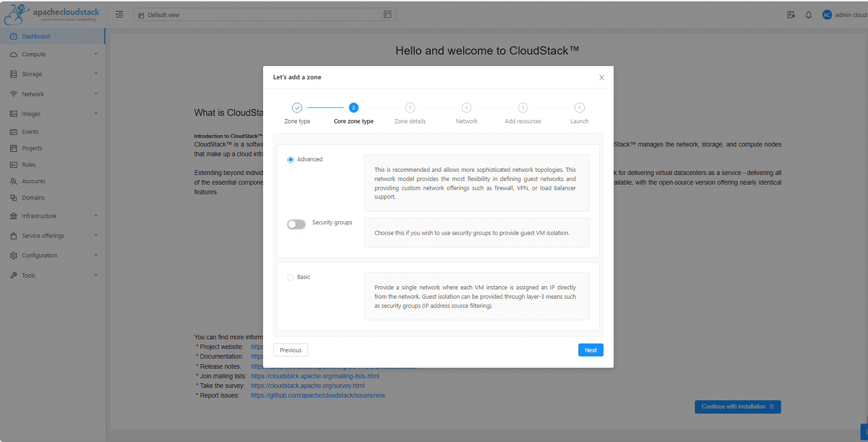Select the Basic zone radio button
868x442 pixels.
(x=291, y=277)
